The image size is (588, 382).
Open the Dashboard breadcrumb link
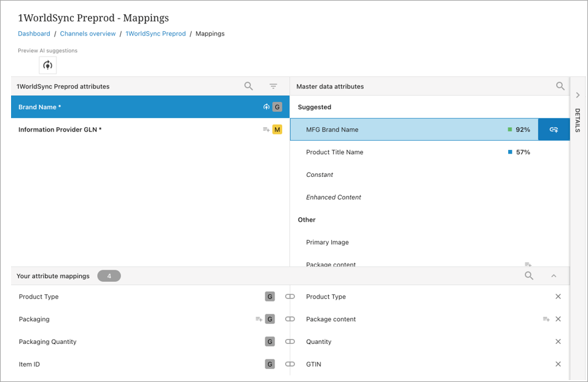coord(34,34)
